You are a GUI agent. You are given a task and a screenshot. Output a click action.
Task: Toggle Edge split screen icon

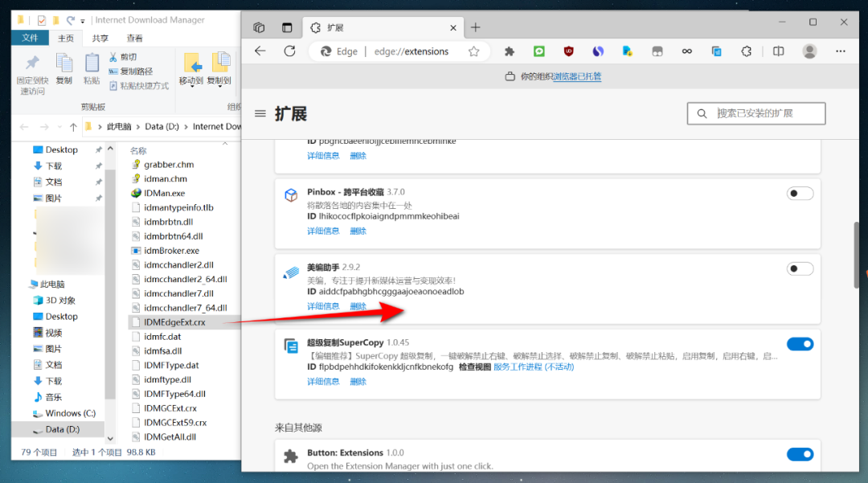click(778, 51)
